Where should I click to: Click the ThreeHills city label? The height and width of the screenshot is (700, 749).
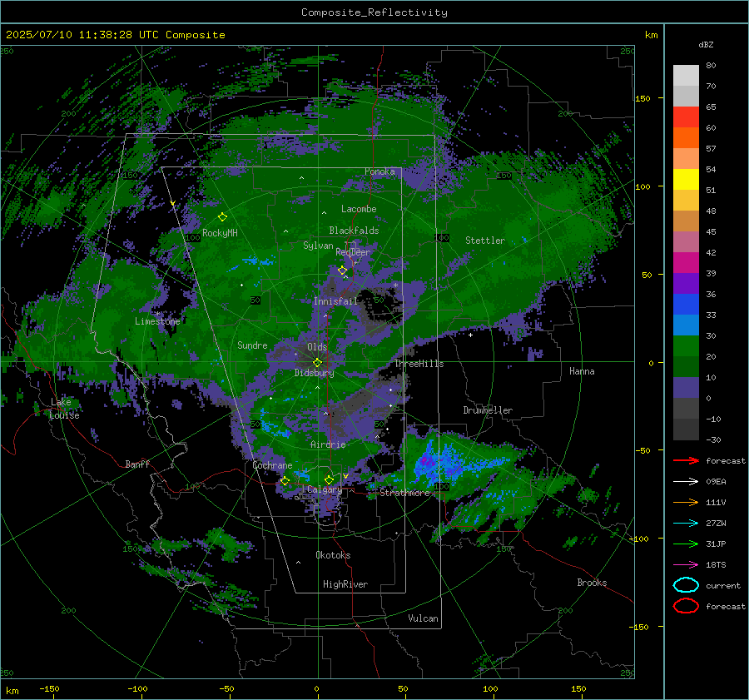point(419,364)
